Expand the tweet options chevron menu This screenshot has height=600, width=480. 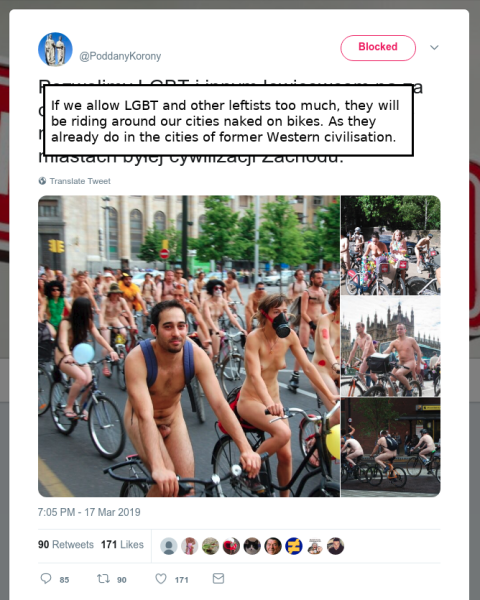(x=434, y=47)
